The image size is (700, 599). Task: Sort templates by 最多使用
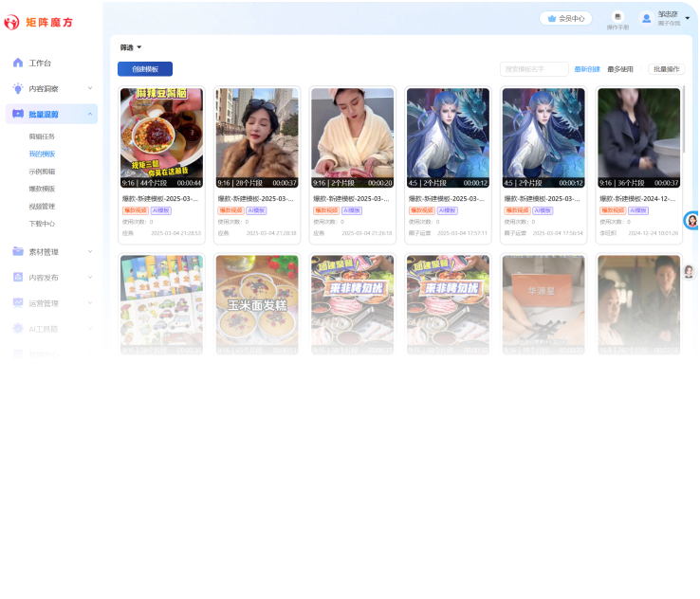coord(620,69)
